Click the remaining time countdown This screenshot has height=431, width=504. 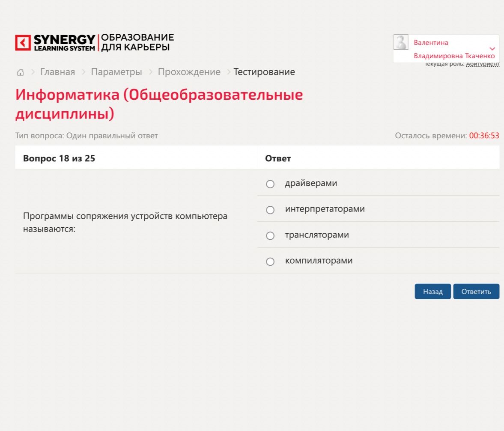pyautogui.click(x=484, y=136)
